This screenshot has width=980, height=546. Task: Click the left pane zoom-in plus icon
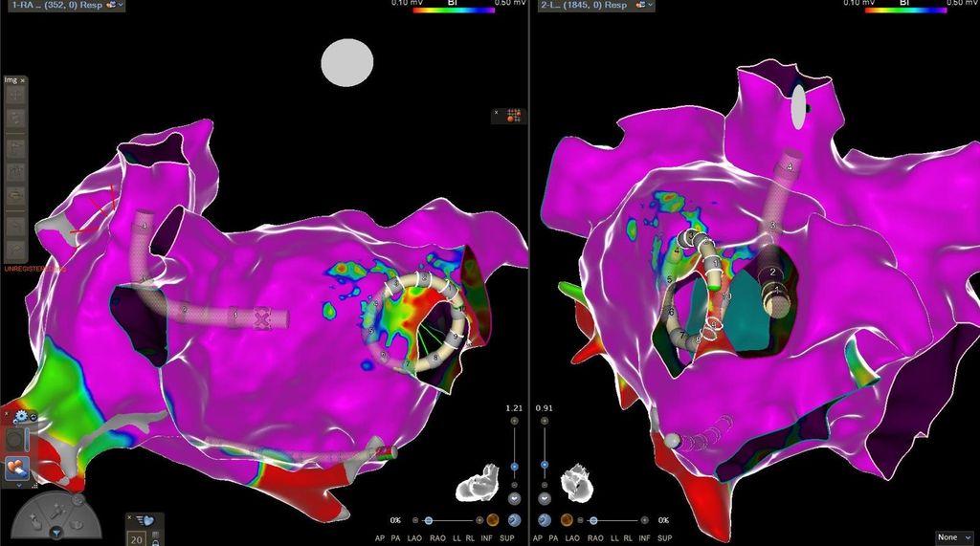point(514,421)
